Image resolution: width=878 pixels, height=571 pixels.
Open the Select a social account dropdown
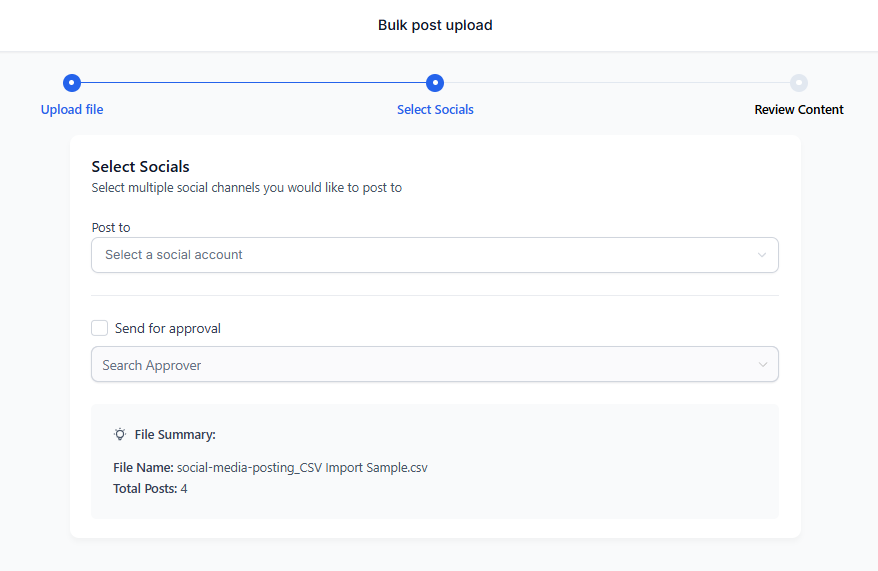[435, 255]
